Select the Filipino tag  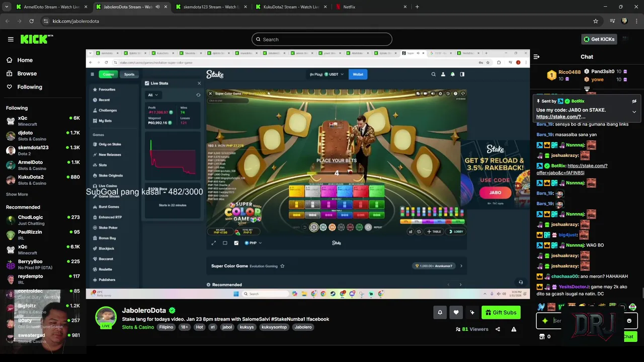pos(166,327)
